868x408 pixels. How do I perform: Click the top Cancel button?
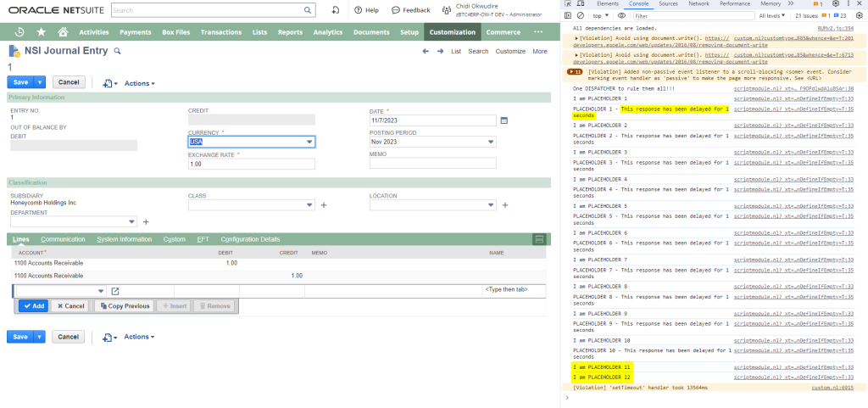point(69,82)
